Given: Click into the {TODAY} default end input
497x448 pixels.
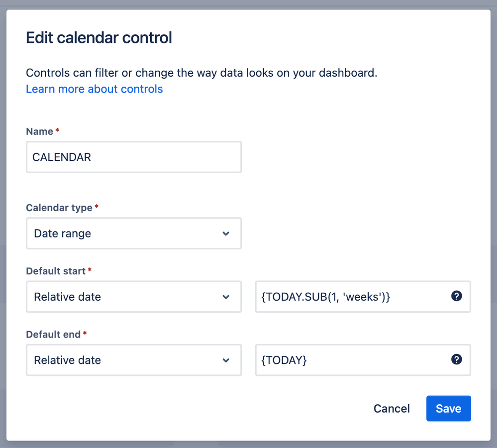Looking at the screenshot, I should [348, 360].
